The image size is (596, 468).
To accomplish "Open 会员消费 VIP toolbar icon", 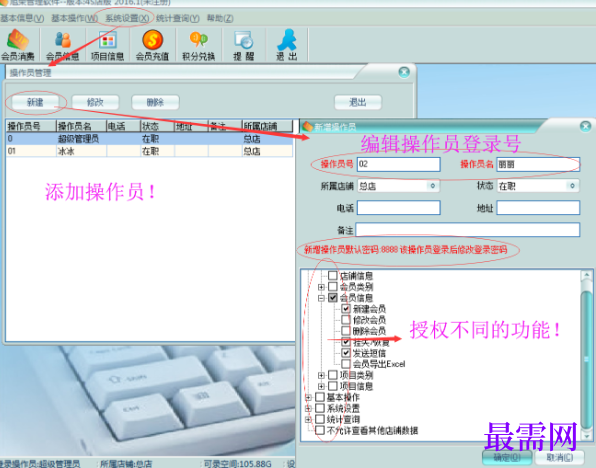I will pos(17,45).
